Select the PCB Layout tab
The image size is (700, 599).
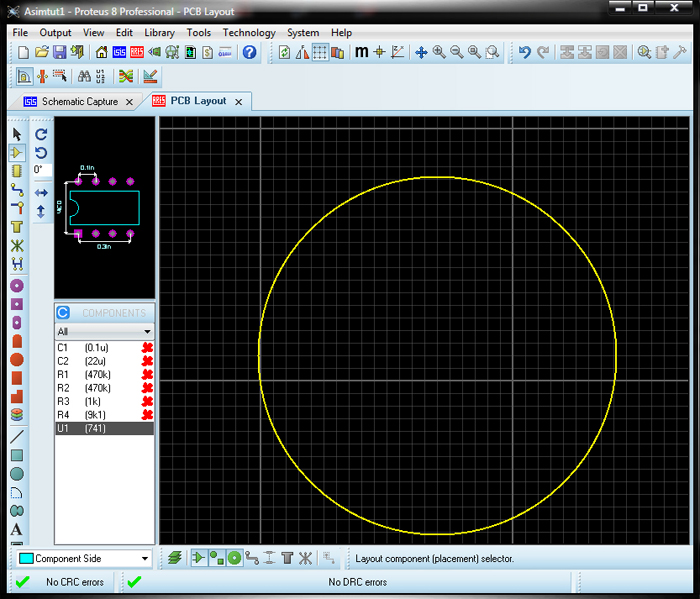coord(198,101)
